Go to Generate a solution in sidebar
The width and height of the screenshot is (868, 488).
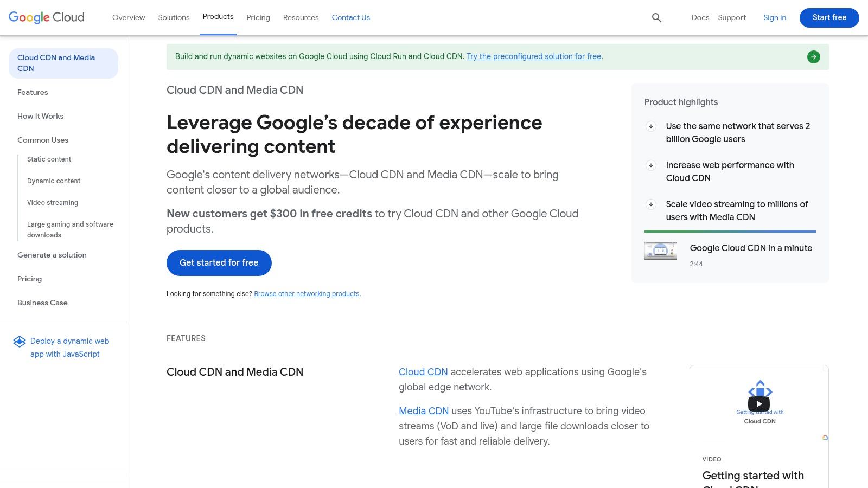point(52,255)
